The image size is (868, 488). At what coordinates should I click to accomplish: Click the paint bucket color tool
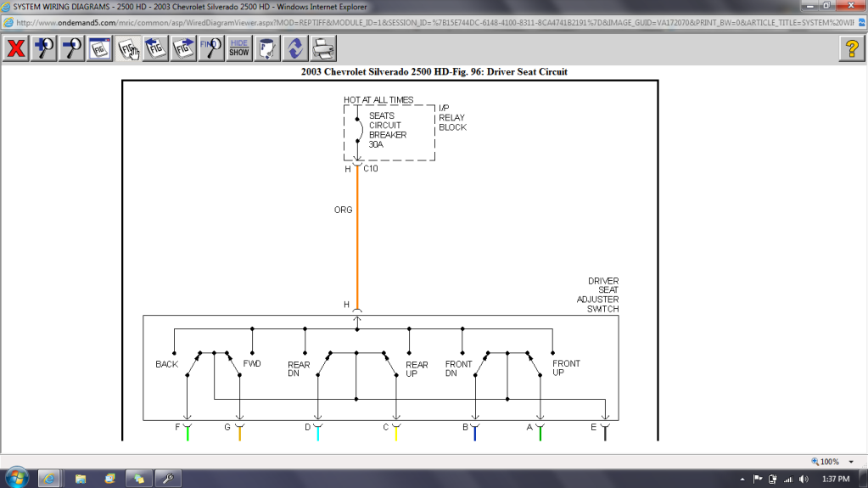[266, 48]
